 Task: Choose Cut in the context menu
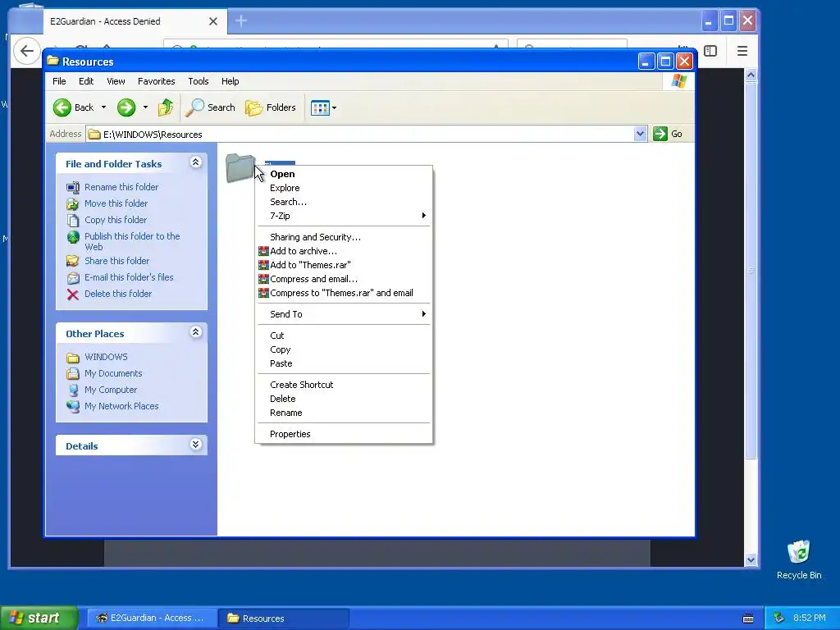pos(344,336)
